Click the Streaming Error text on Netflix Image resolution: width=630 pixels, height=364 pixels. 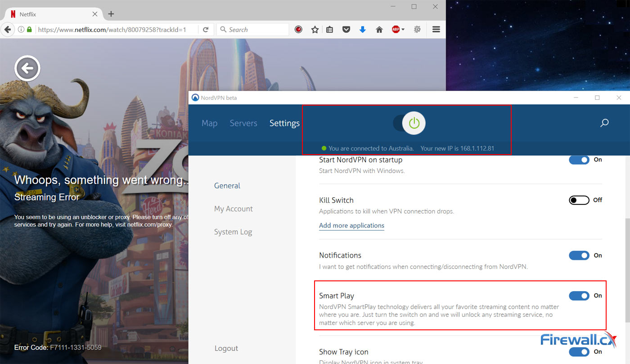click(47, 197)
